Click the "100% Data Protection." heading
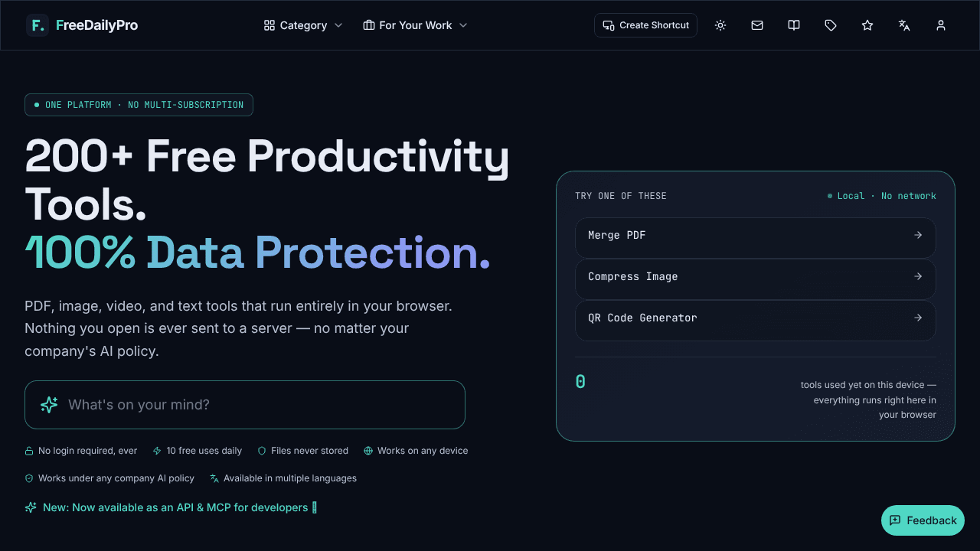 (258, 252)
